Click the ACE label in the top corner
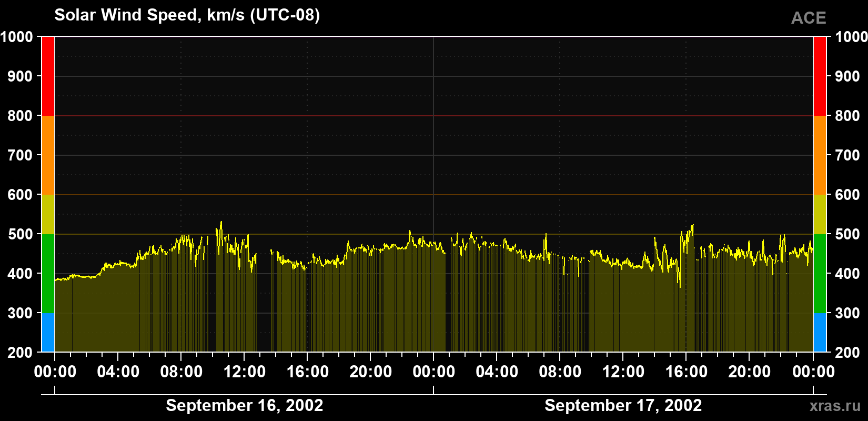 coord(809,18)
